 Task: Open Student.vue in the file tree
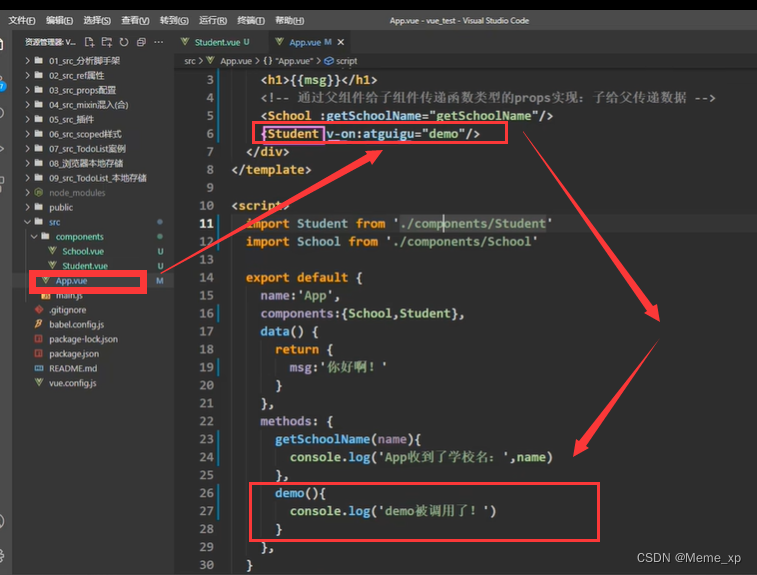click(85, 266)
